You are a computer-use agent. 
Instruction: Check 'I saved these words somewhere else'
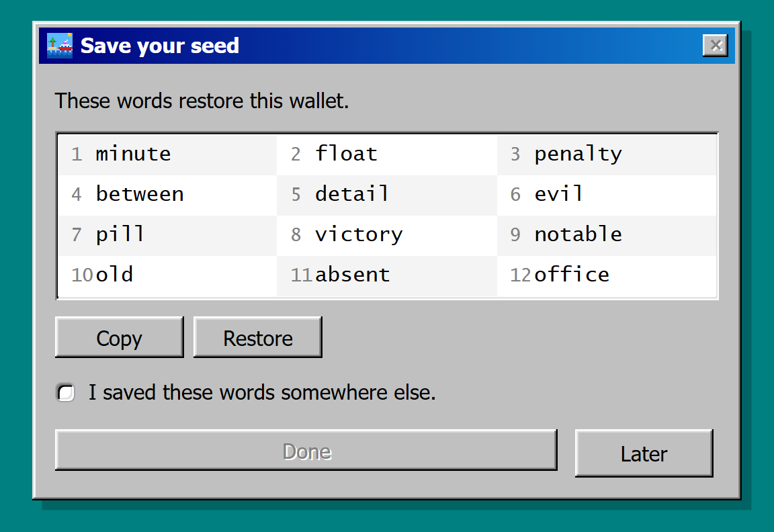click(66, 393)
